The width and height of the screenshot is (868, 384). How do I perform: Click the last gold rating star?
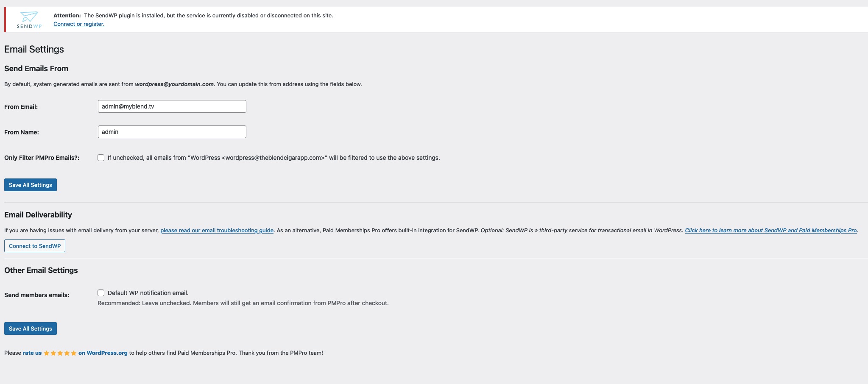[74, 353]
